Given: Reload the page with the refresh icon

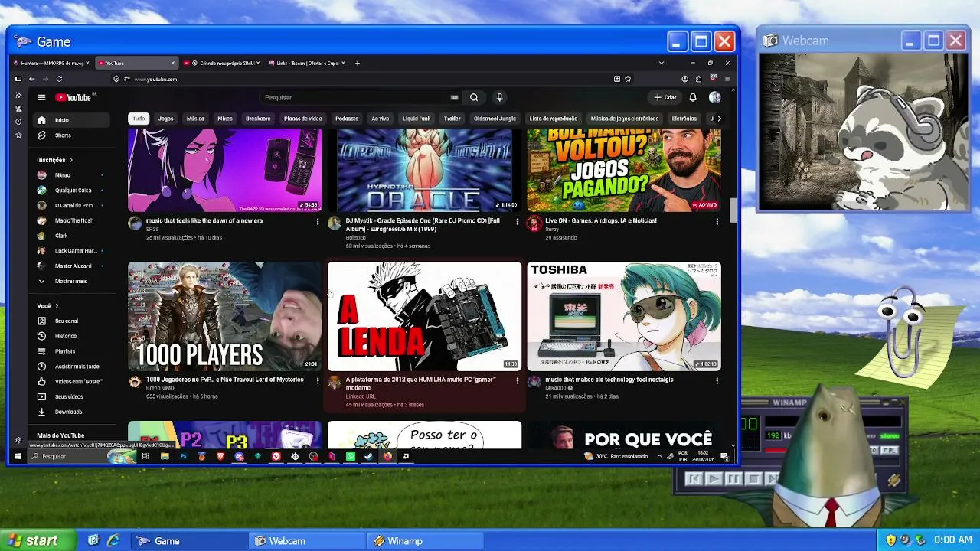Looking at the screenshot, I should 59,79.
